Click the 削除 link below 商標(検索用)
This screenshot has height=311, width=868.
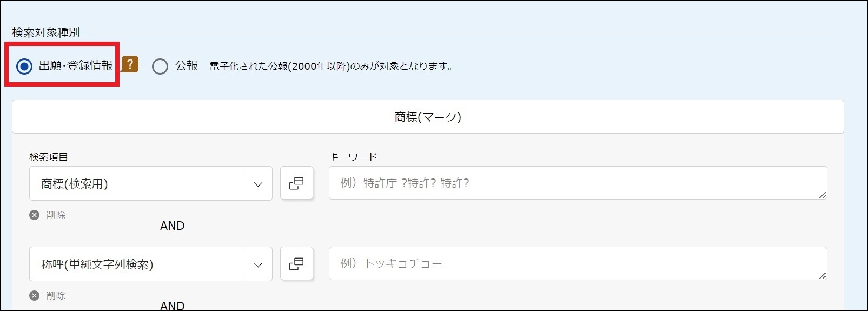[56, 215]
